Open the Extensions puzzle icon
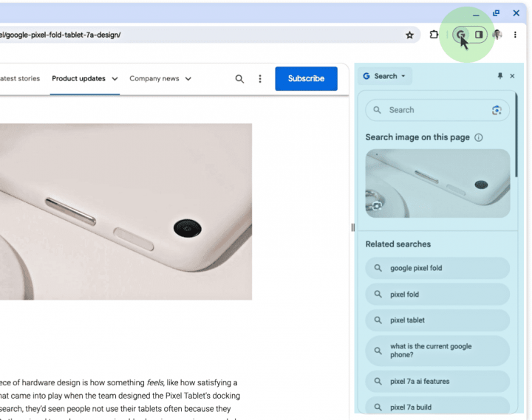This screenshot has height=420, width=532. 434,35
